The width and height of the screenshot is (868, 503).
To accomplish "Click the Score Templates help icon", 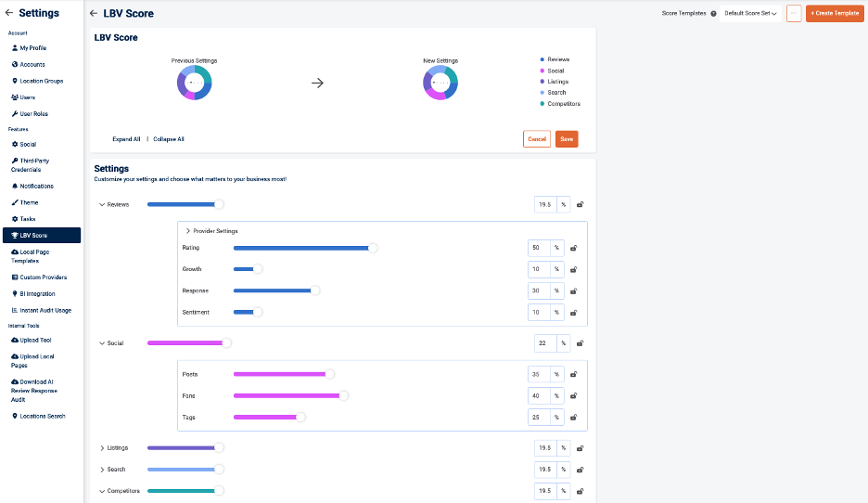I will coord(713,14).
